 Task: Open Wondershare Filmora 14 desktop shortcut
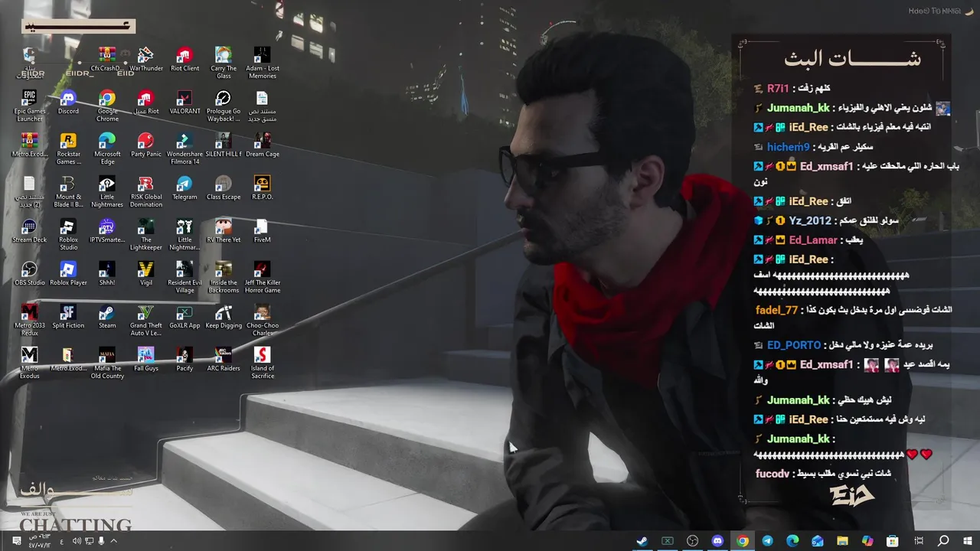pos(185,149)
